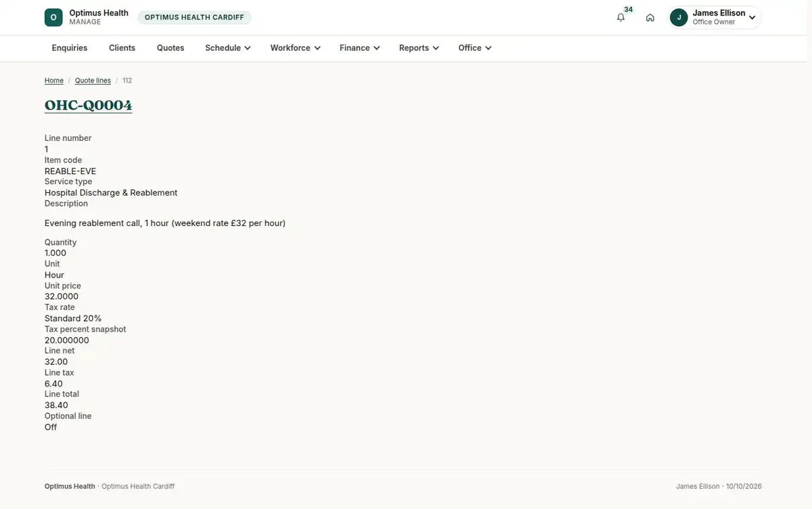Follow the Home breadcrumb link
812x509 pixels.
pyautogui.click(x=54, y=81)
